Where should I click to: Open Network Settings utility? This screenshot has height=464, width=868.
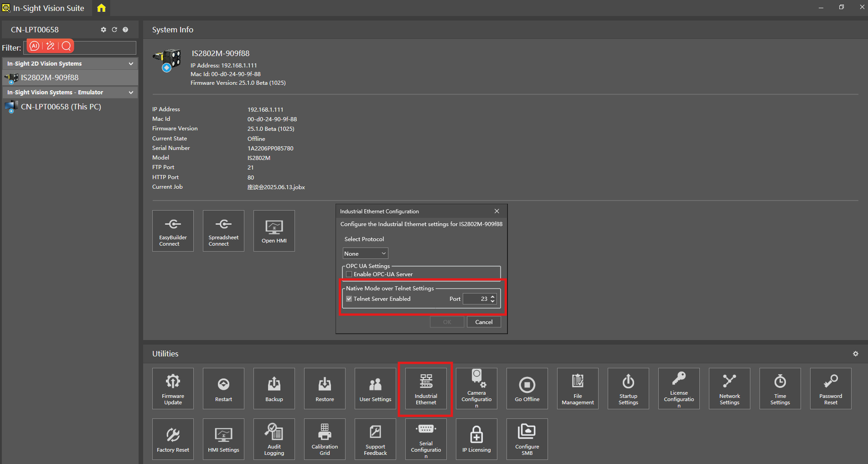[x=729, y=388]
